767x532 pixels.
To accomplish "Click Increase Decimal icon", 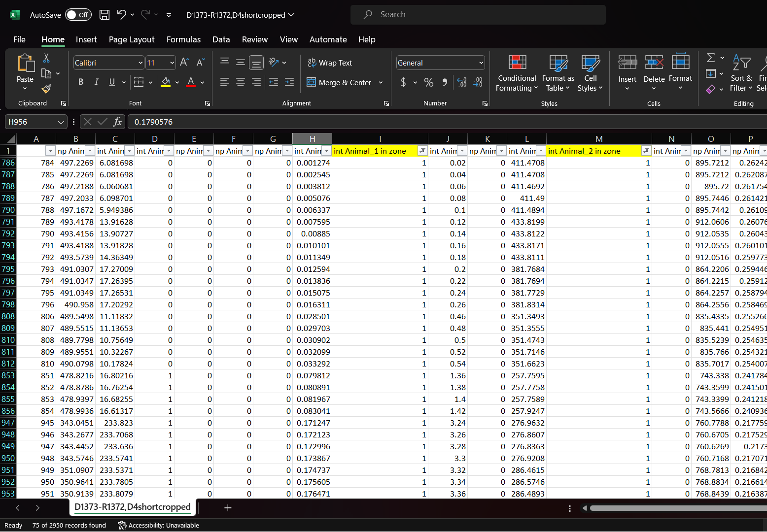I will coord(462,82).
